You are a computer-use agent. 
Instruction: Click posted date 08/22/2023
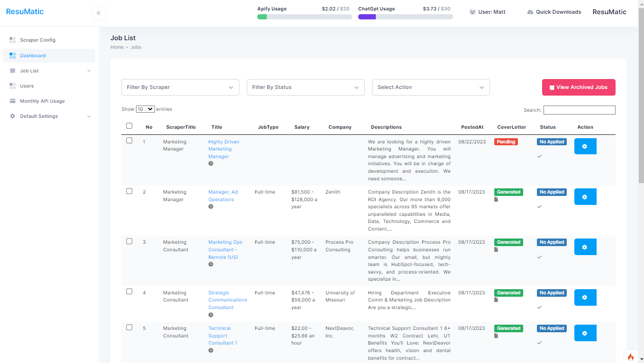point(472,142)
